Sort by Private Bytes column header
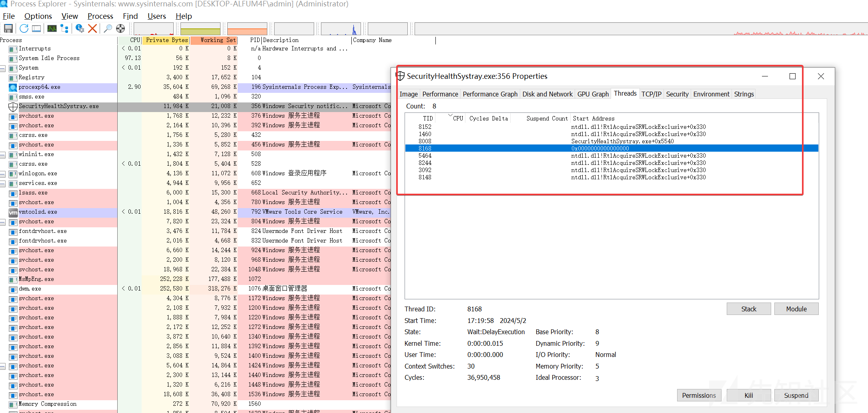Image resolution: width=868 pixels, height=413 pixels. point(166,40)
